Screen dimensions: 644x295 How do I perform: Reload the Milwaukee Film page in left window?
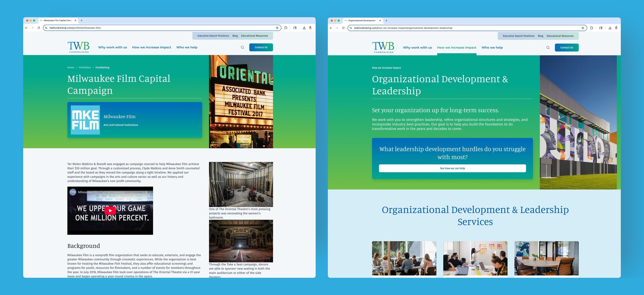tap(39, 28)
